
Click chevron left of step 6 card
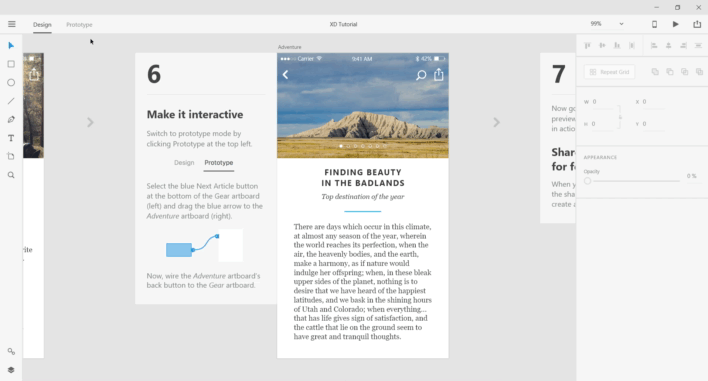[90, 122]
